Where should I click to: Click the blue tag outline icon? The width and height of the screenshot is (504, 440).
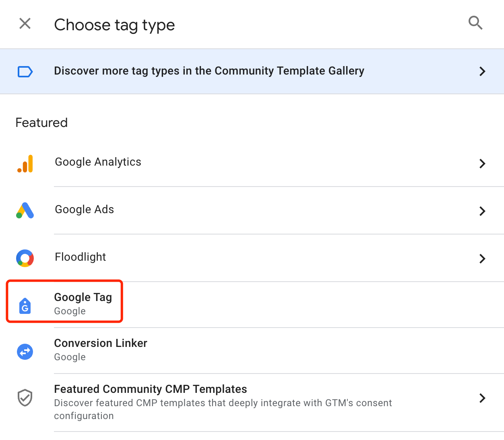click(25, 72)
